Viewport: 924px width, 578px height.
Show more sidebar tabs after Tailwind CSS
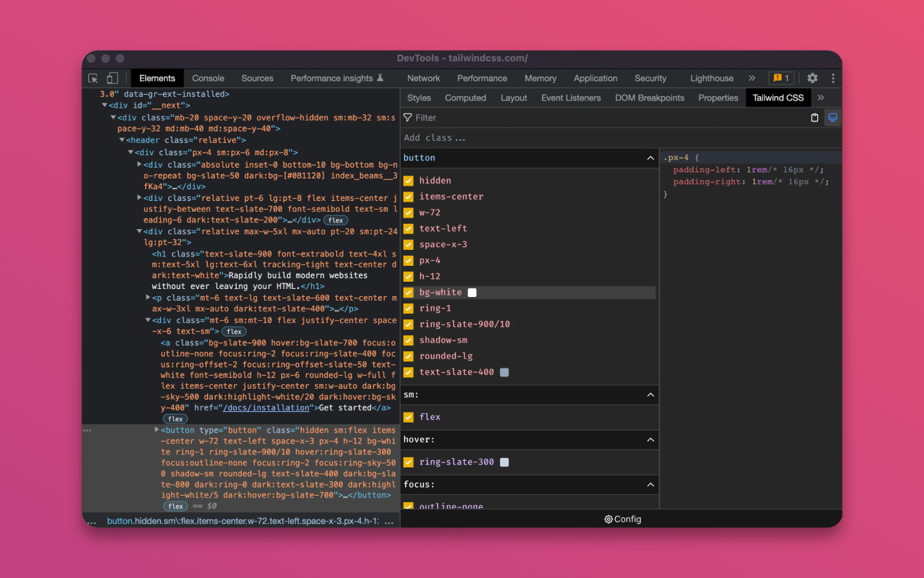pos(821,98)
